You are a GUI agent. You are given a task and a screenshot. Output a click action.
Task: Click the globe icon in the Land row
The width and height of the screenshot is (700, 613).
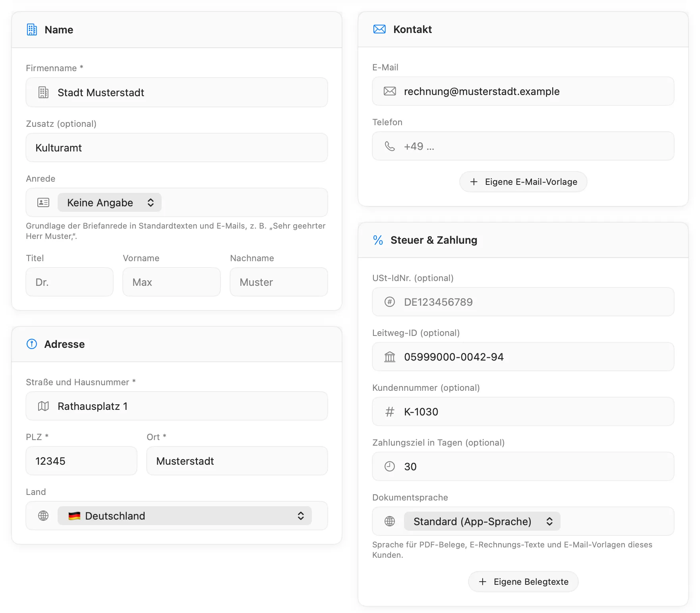(43, 516)
